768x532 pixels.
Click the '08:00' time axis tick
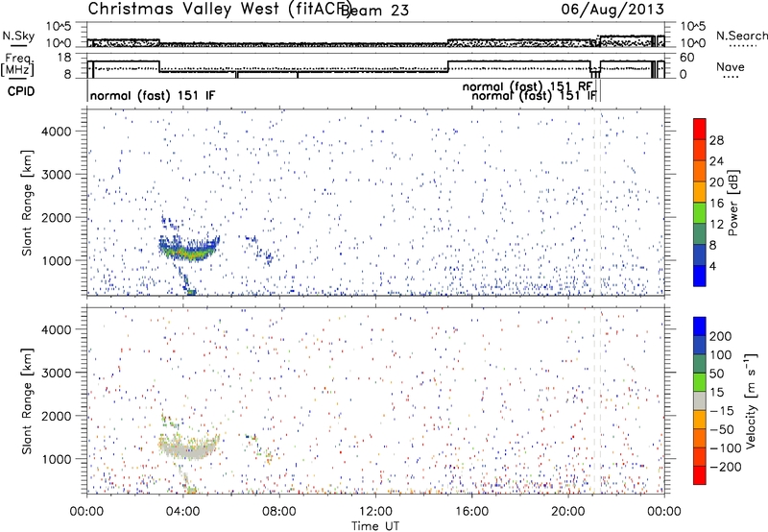pyautogui.click(x=279, y=512)
